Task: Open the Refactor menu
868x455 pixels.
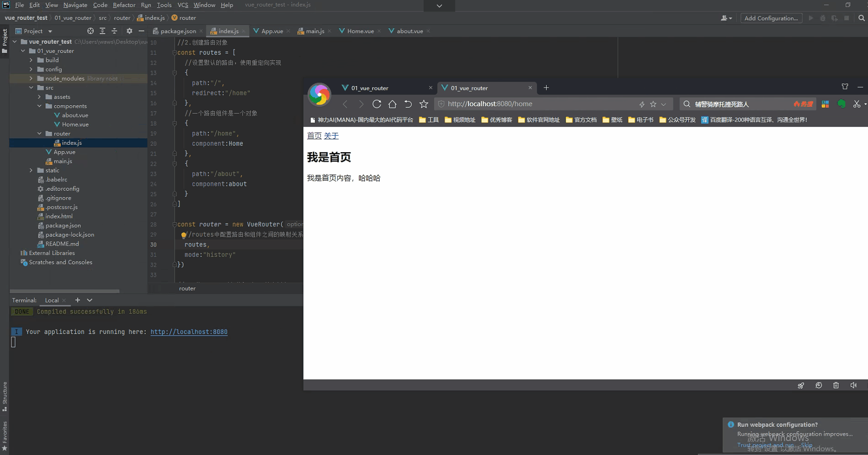Action: point(124,5)
